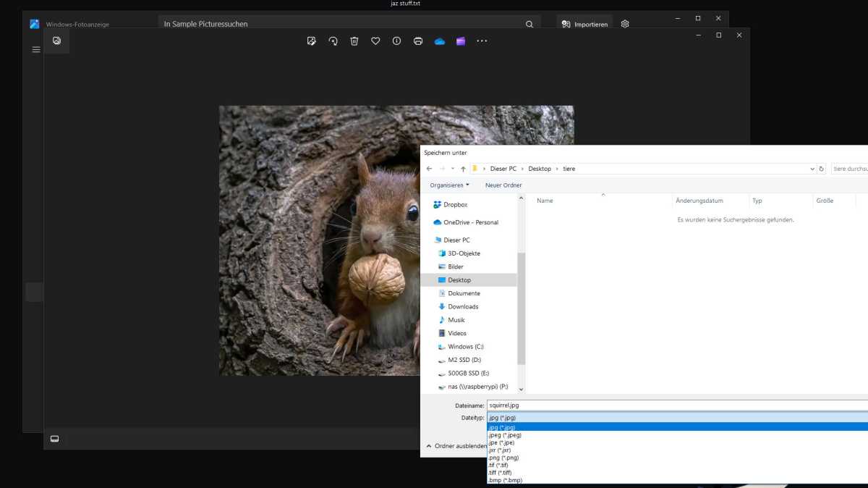Show file info for the photo
Image resolution: width=868 pixels, height=488 pixels.
point(396,41)
